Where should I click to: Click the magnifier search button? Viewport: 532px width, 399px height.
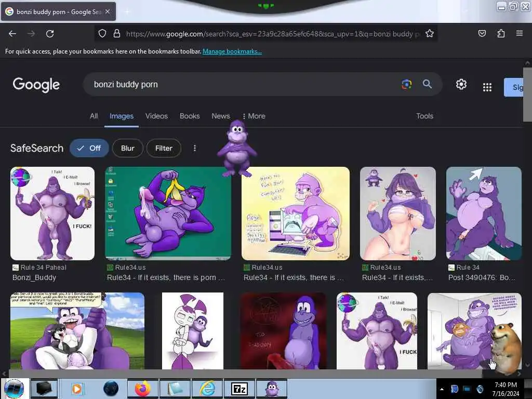point(427,84)
